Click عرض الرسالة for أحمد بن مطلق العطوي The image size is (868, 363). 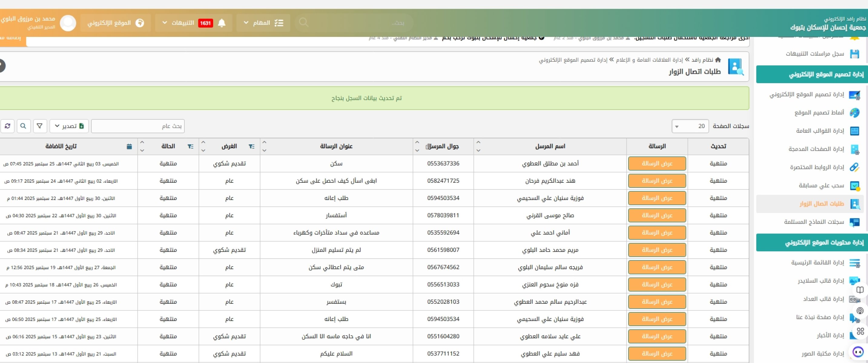coord(656,163)
